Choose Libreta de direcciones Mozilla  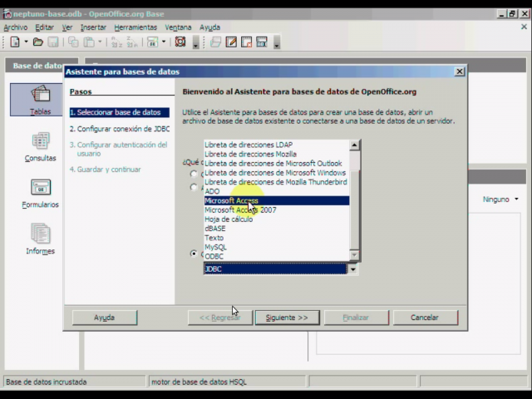(x=277, y=154)
